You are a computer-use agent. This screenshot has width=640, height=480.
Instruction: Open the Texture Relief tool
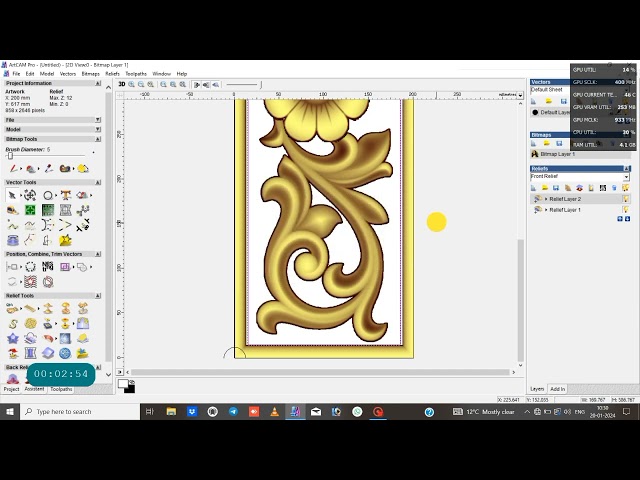[x=30, y=324]
